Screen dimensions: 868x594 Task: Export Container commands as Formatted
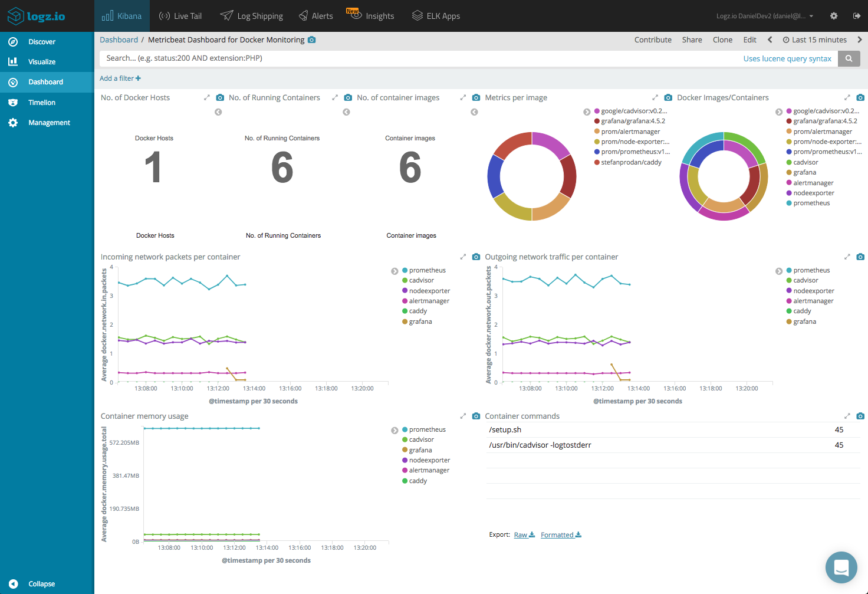[561, 535]
